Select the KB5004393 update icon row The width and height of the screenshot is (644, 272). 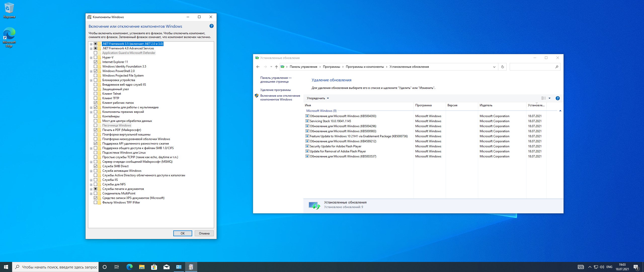click(x=307, y=116)
